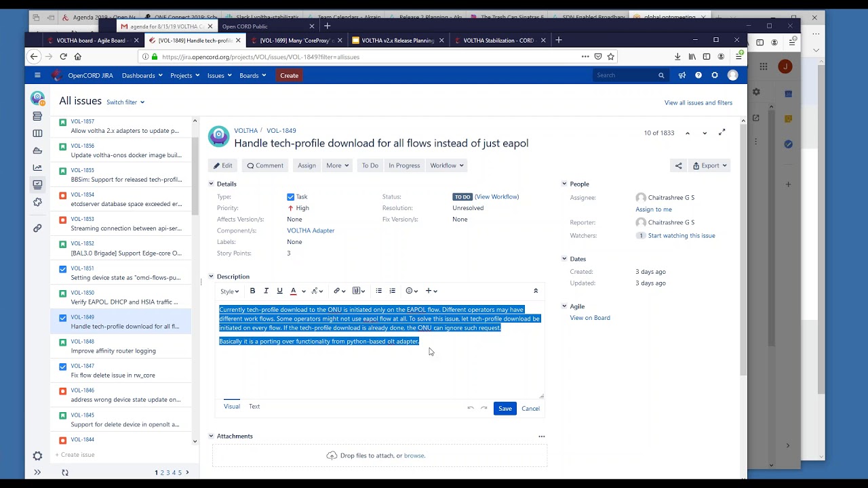
Task: Open project settings gear in sidebar
Action: [x=37, y=456]
